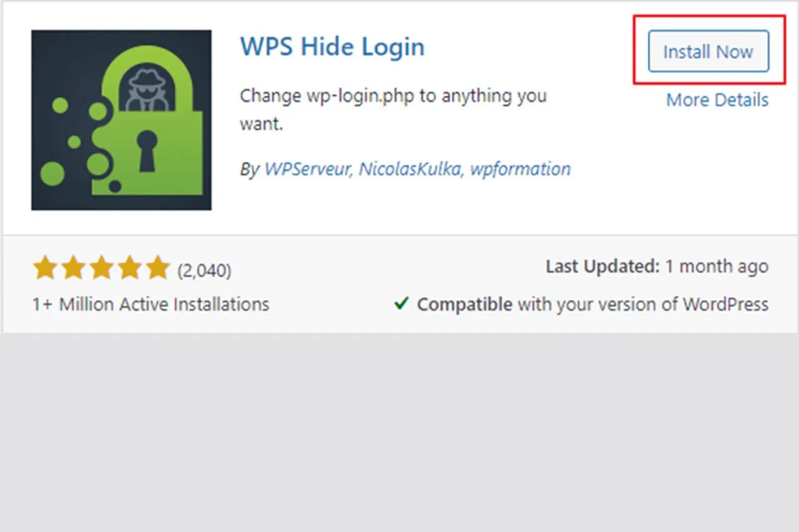The width and height of the screenshot is (799, 532).
Task: Click the green padlock plugin thumbnail
Action: pyautogui.click(x=121, y=120)
